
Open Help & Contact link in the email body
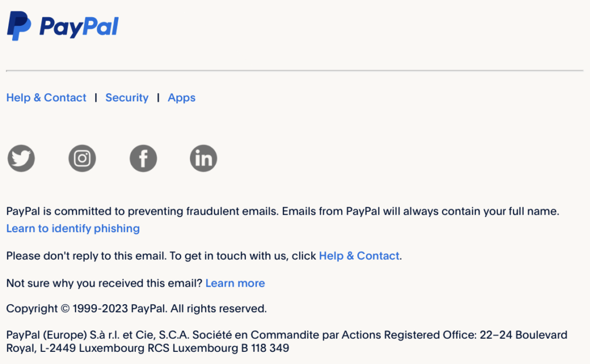click(358, 255)
